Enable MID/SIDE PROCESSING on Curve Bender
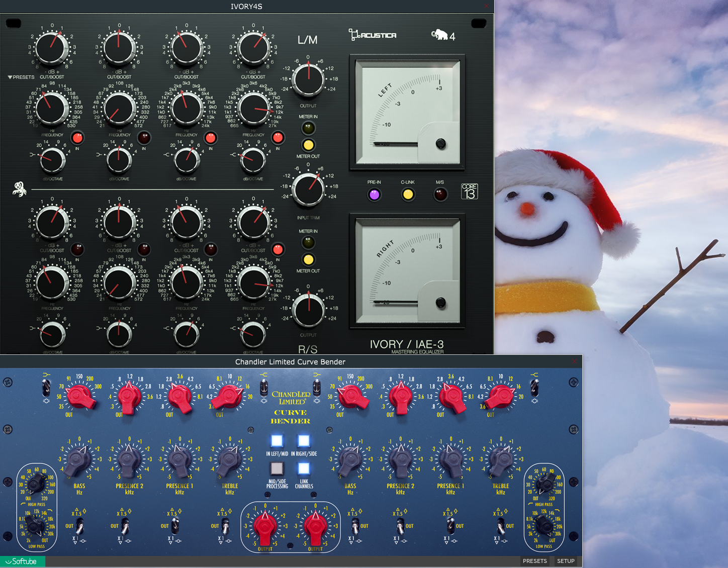The image size is (728, 568). point(277,468)
